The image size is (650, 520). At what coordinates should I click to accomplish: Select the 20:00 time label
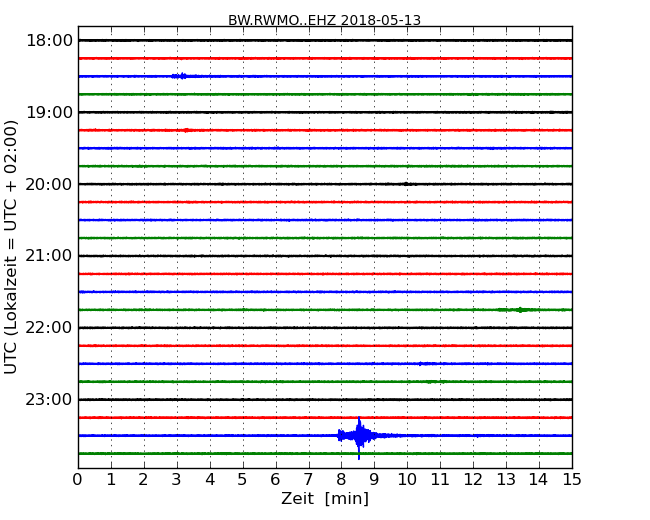49,184
